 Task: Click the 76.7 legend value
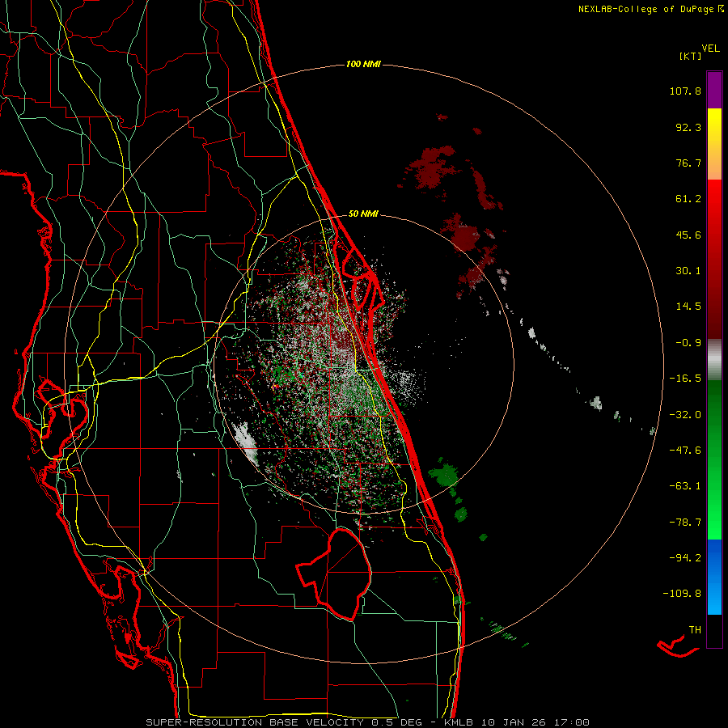click(688, 163)
